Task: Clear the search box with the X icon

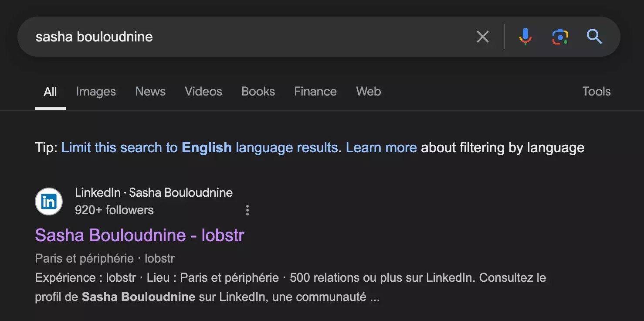Action: coord(482,37)
